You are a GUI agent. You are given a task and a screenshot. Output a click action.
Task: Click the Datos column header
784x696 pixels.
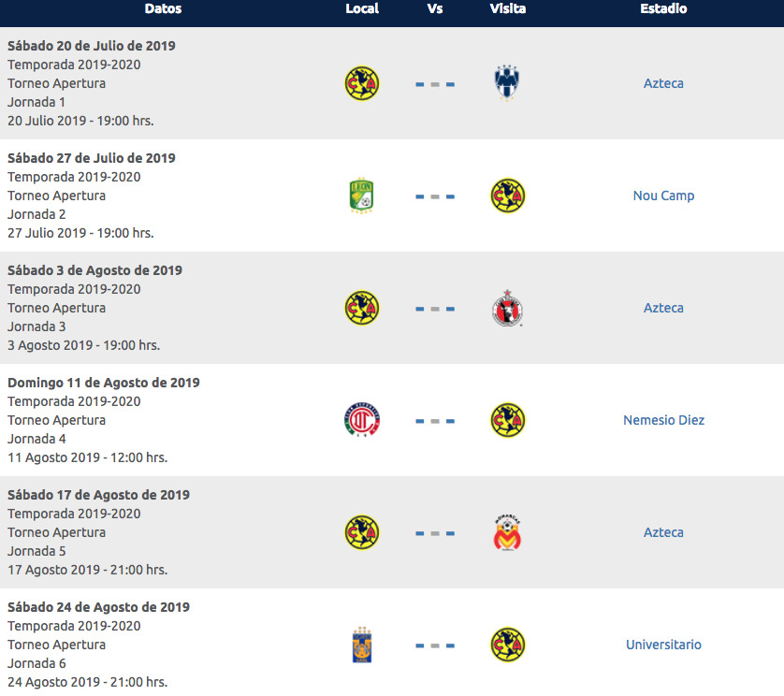[x=163, y=8]
